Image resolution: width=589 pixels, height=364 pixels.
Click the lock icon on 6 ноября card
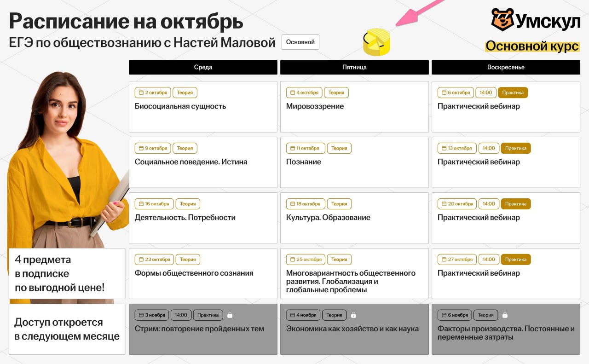(x=505, y=315)
